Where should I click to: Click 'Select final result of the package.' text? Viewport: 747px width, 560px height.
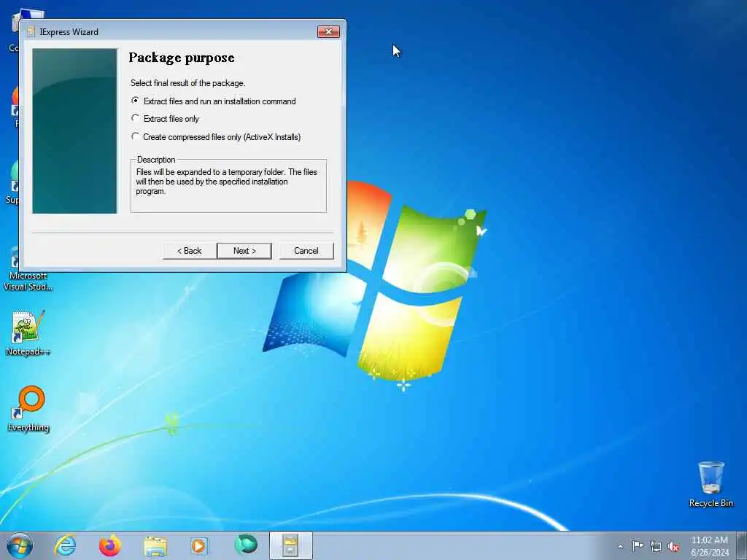[187, 83]
